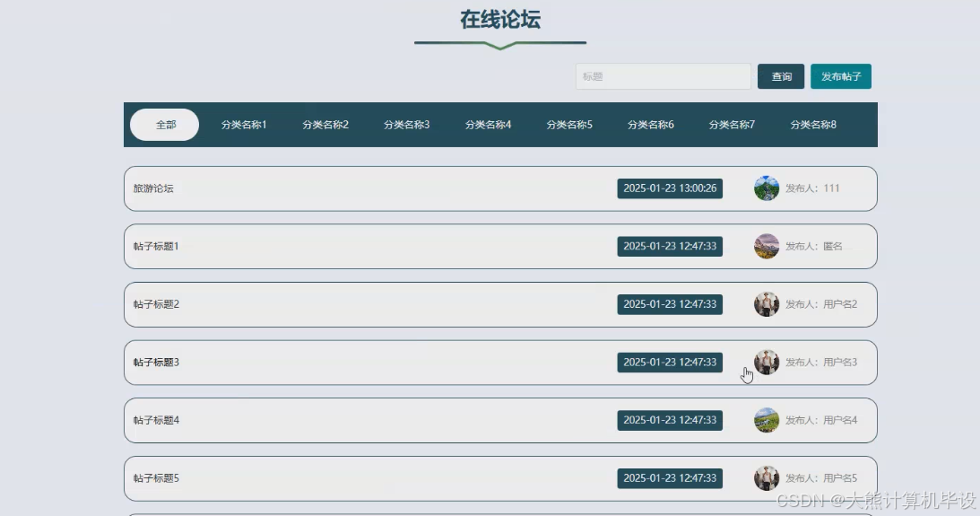Click the text 发布人：111

[x=812, y=188]
